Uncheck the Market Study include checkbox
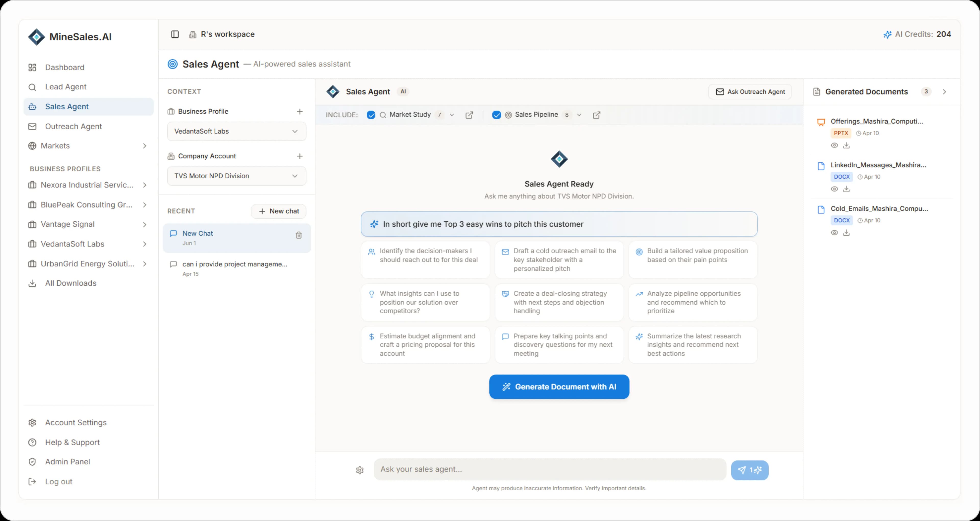The height and width of the screenshot is (521, 980). [x=371, y=115]
